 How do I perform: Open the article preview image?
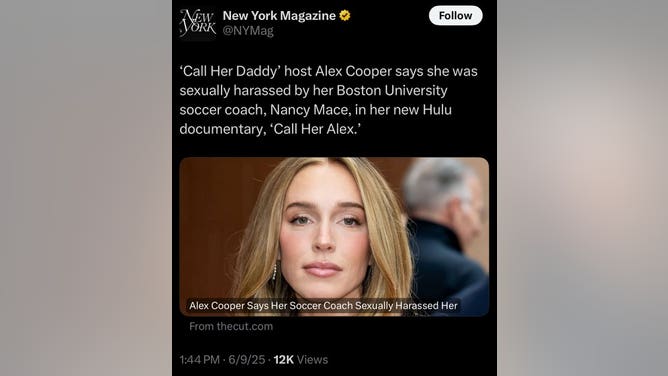click(x=334, y=237)
